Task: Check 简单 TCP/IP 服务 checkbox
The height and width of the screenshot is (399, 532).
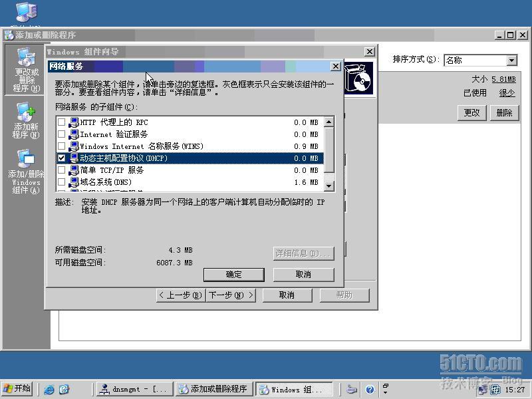Action: [61, 170]
